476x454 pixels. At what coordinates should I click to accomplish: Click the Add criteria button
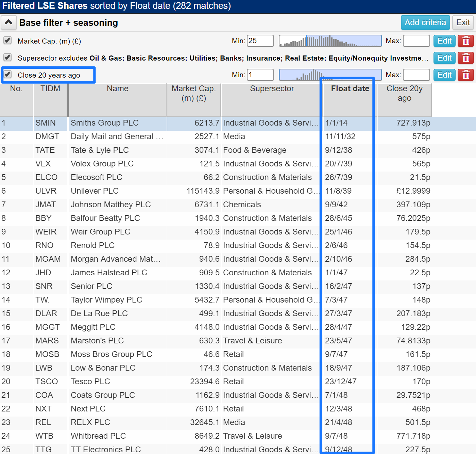pyautogui.click(x=425, y=22)
